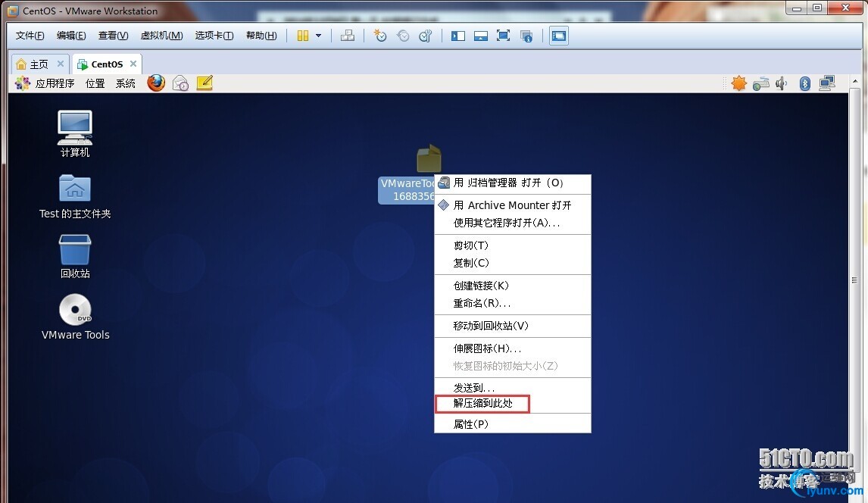Close the CentOS tab
This screenshot has width=868, height=503.
(x=133, y=64)
